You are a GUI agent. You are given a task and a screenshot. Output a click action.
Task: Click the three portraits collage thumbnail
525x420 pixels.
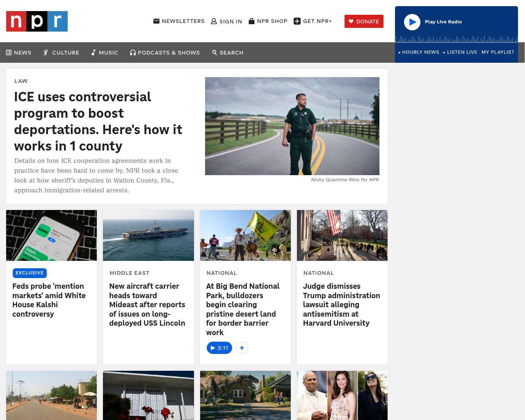[342, 395]
